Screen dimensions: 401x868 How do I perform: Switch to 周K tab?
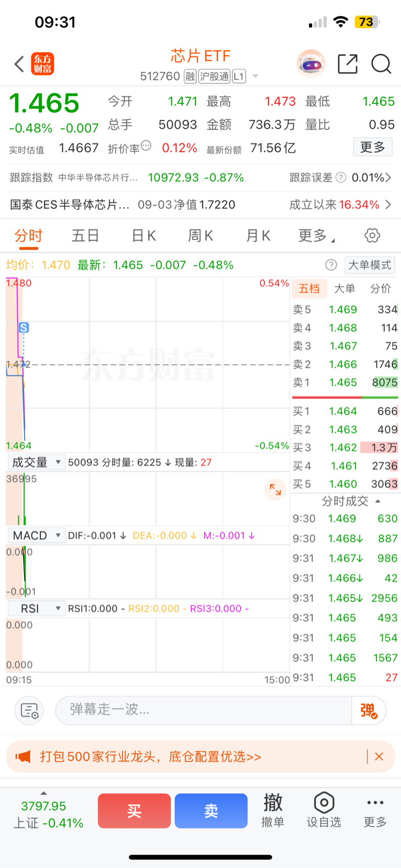[200, 236]
